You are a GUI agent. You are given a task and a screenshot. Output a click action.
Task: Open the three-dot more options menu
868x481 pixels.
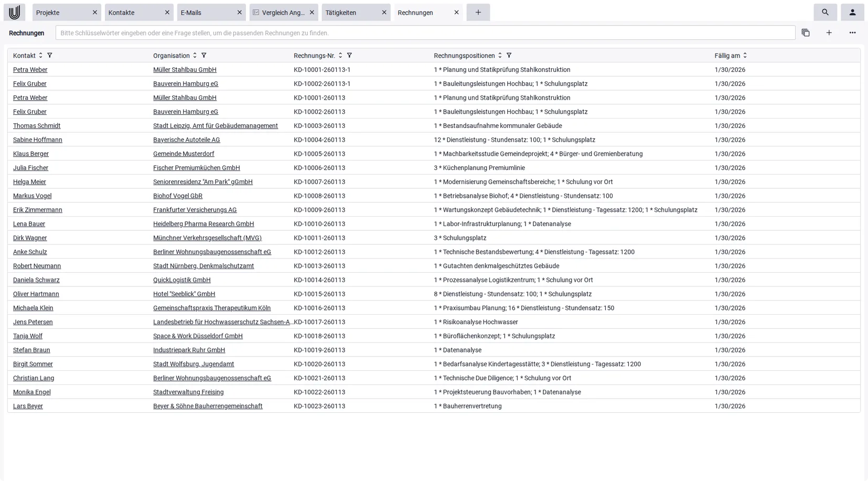(x=852, y=33)
